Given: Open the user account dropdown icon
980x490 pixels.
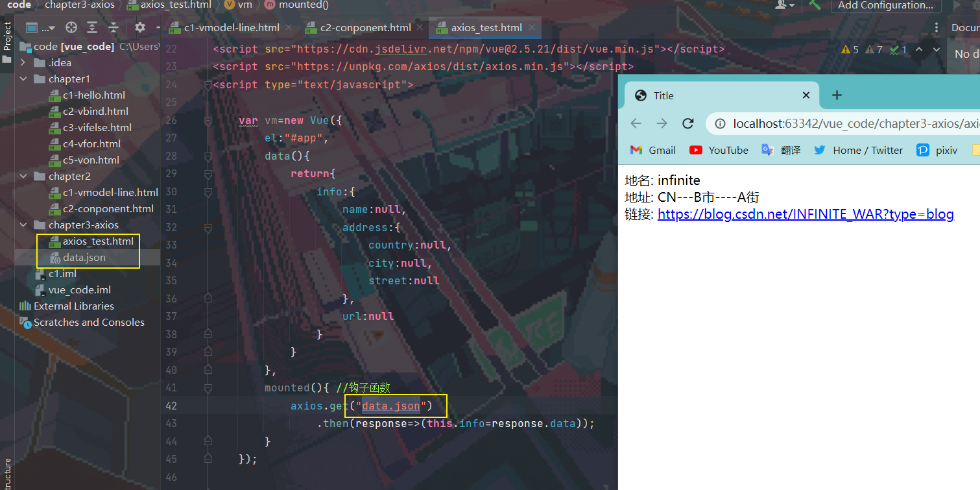Looking at the screenshot, I should pos(785,5).
